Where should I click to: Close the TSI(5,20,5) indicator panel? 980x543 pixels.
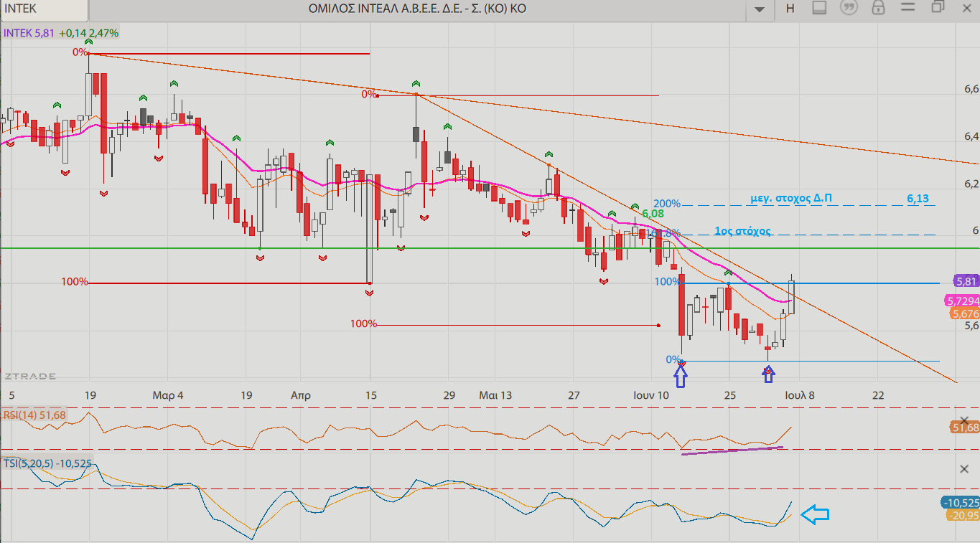964,468
